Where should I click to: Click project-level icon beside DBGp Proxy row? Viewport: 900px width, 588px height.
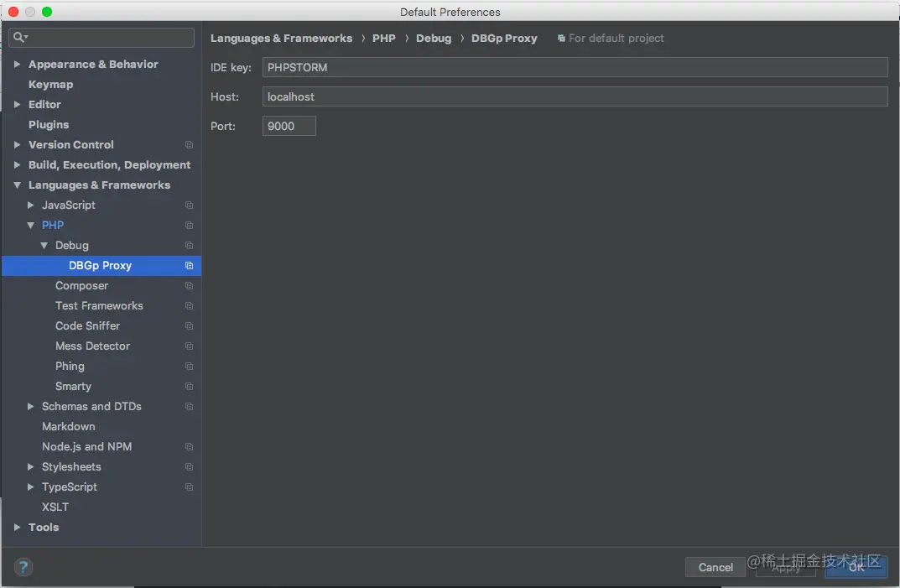pyautogui.click(x=189, y=265)
